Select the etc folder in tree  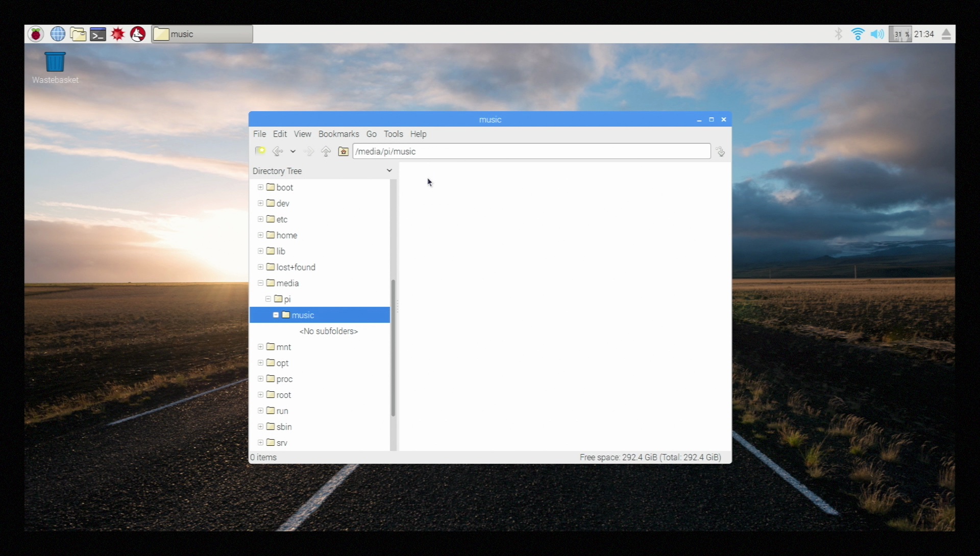click(x=282, y=219)
